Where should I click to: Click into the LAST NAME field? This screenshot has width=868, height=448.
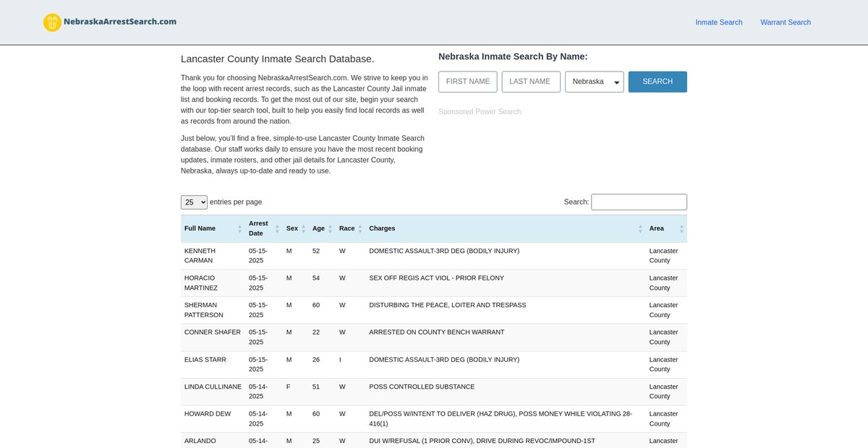(530, 82)
